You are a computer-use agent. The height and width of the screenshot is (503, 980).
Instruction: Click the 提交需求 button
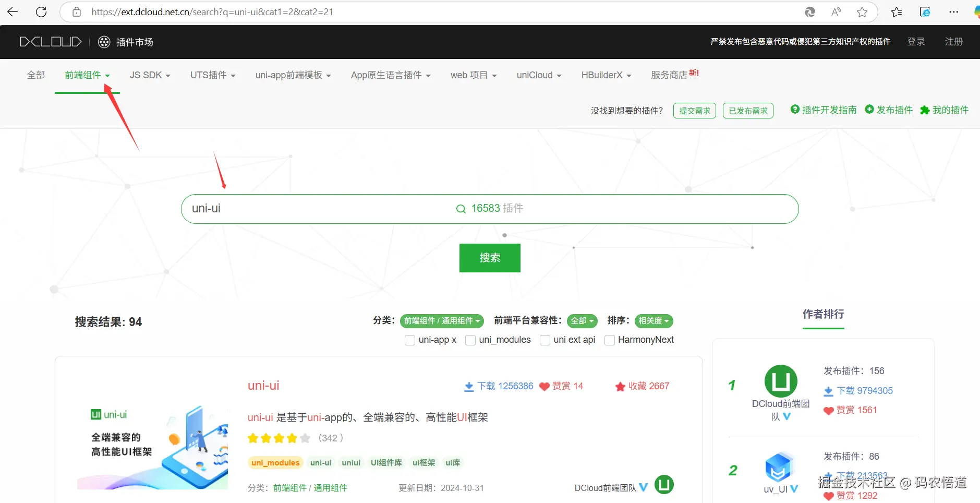tap(695, 111)
